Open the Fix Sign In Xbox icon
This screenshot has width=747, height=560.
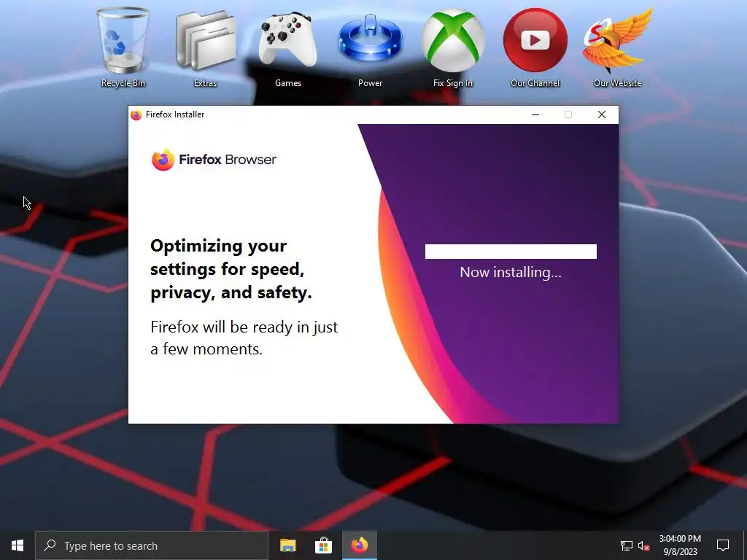pos(452,47)
